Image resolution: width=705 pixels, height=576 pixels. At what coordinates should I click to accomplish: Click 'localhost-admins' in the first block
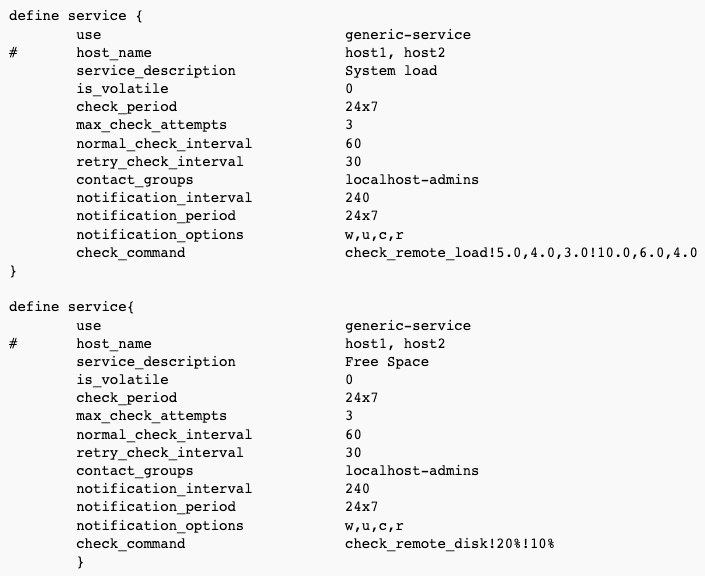point(412,179)
